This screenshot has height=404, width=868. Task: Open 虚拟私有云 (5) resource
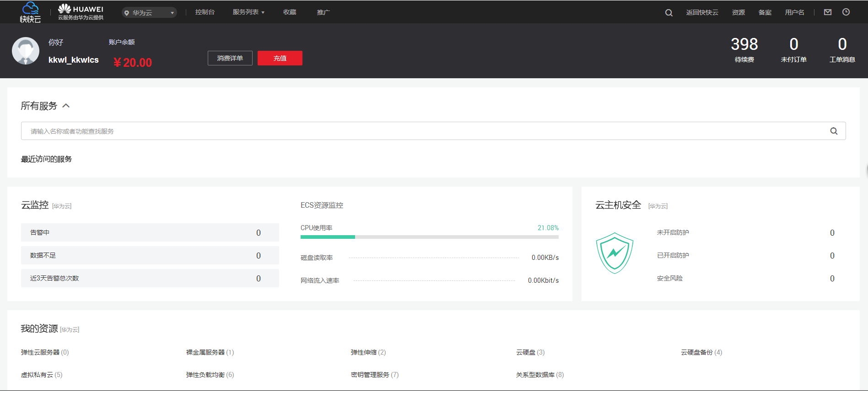click(x=42, y=375)
